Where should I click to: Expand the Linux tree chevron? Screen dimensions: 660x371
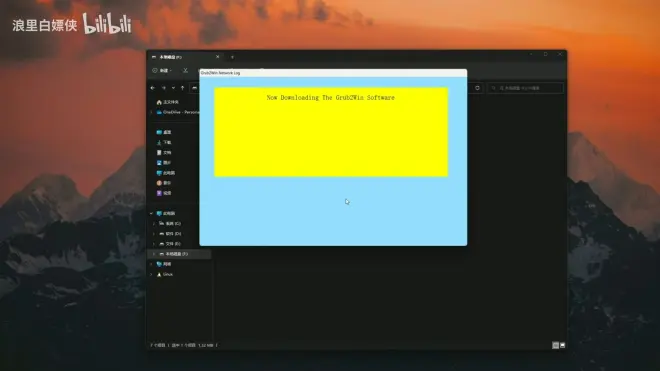[152, 274]
